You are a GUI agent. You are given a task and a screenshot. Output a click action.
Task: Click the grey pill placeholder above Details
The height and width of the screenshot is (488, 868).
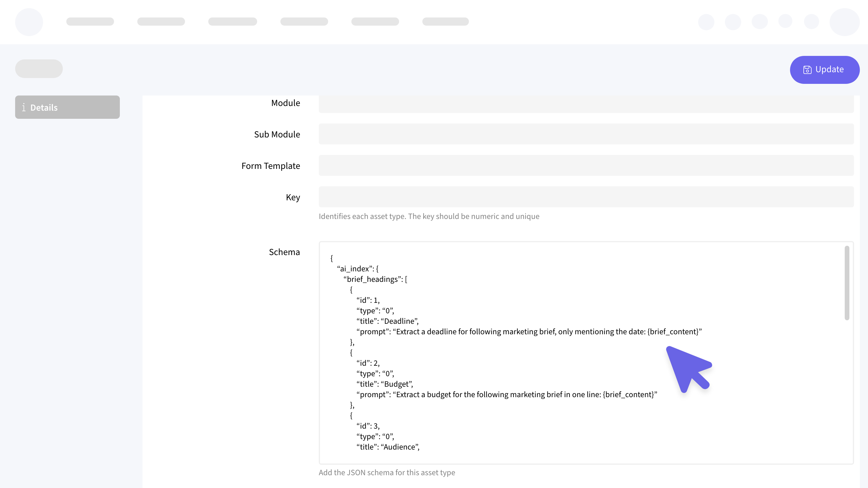(39, 69)
